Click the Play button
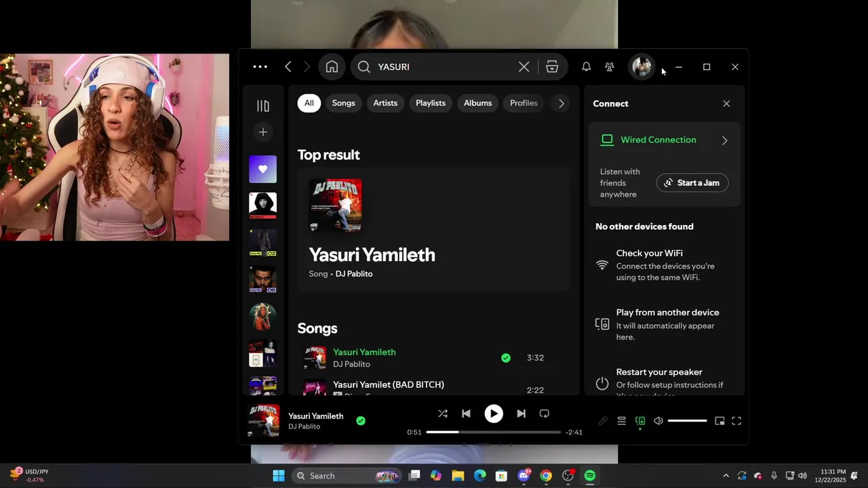 (494, 413)
